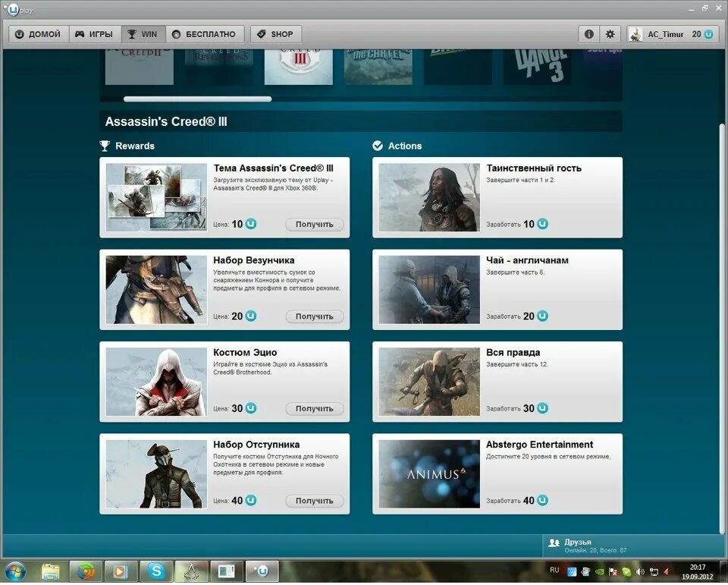This screenshot has width=728, height=585.
Task: Click the volume speaker tray icon
Action: pyautogui.click(x=640, y=572)
